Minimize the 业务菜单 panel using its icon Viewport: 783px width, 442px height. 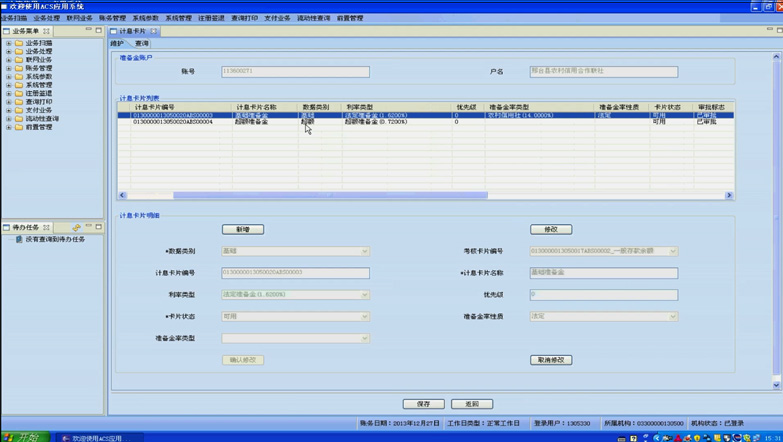(x=88, y=31)
